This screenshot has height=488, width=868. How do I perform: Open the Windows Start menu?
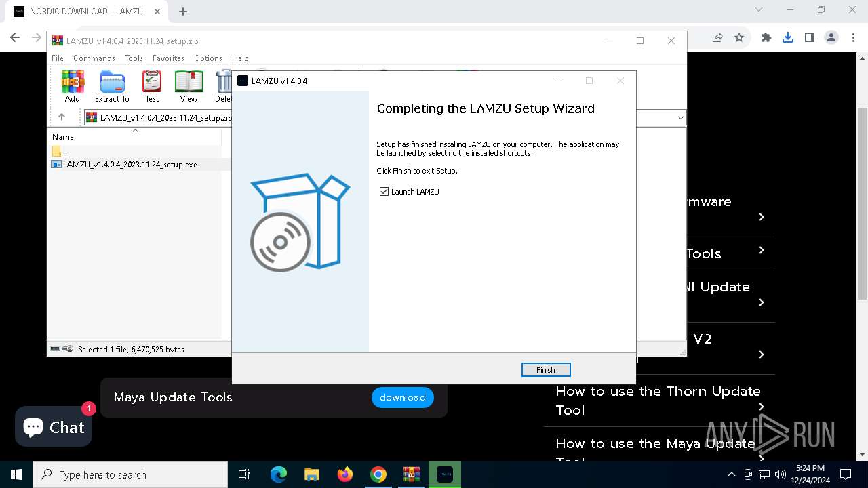click(x=16, y=474)
